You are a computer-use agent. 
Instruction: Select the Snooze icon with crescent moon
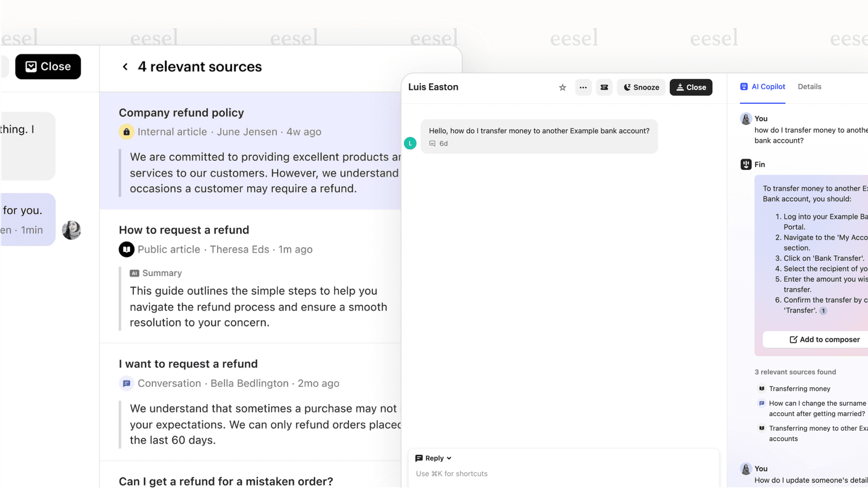point(628,87)
